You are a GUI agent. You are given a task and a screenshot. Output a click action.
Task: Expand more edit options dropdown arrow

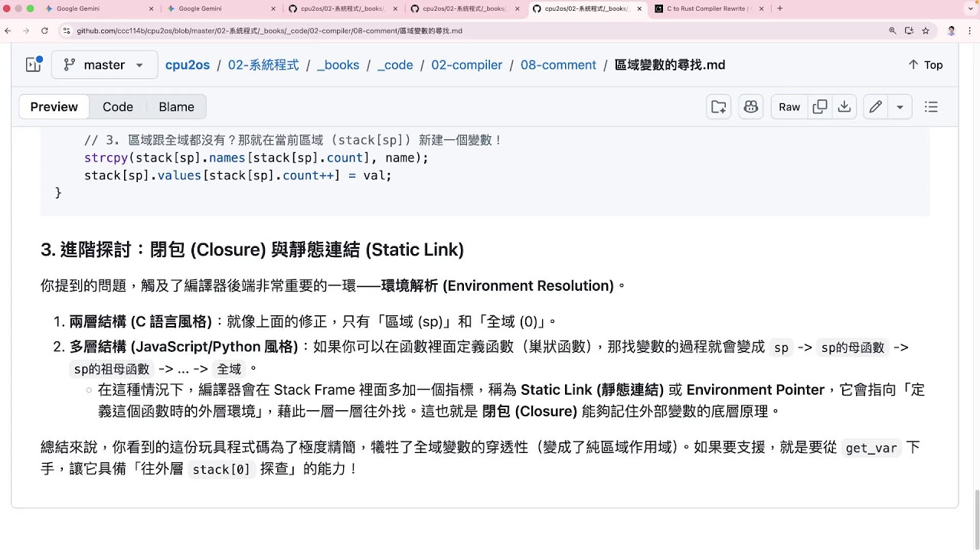900,107
